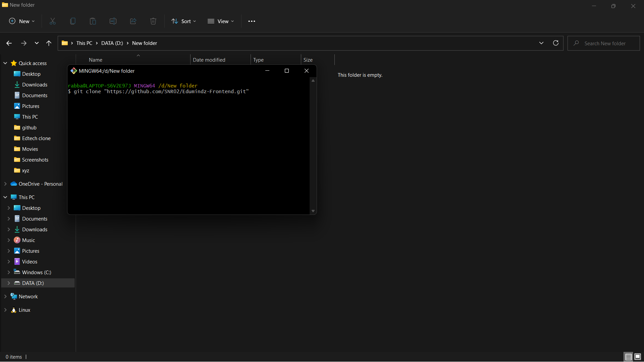Click the Delete trash can icon
The width and height of the screenshot is (644, 362).
coord(153,21)
